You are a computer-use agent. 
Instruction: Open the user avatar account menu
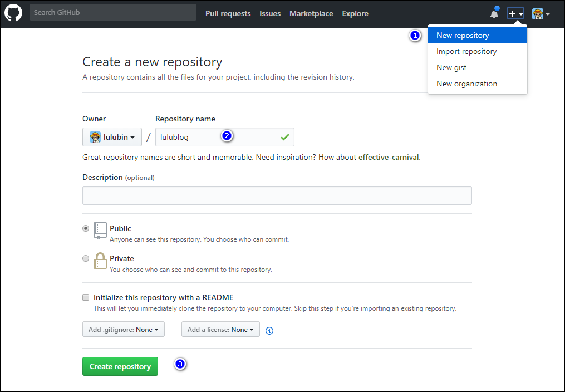pos(541,14)
